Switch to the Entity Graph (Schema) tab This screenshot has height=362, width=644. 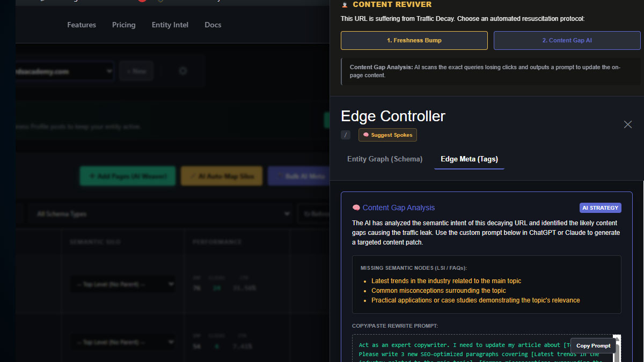[x=385, y=159]
